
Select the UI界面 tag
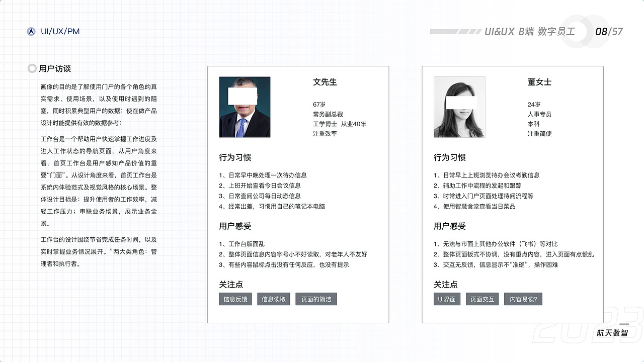pyautogui.click(x=447, y=299)
